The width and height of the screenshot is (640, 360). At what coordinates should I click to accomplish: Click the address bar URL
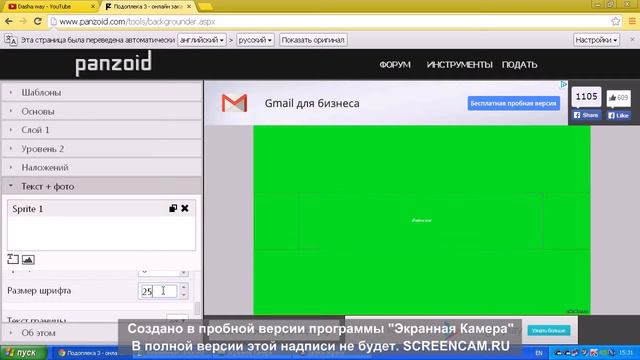tap(137, 22)
